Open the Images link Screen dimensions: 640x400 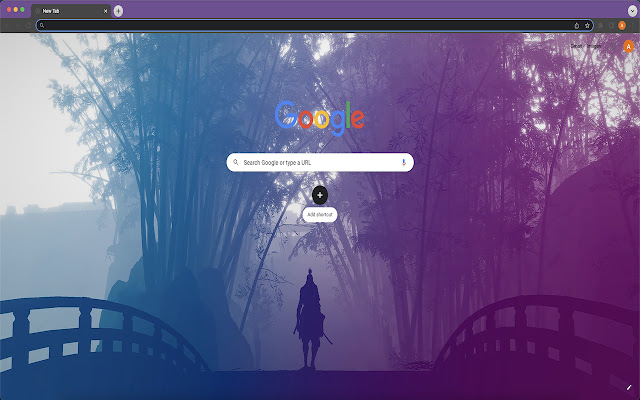tap(594, 46)
